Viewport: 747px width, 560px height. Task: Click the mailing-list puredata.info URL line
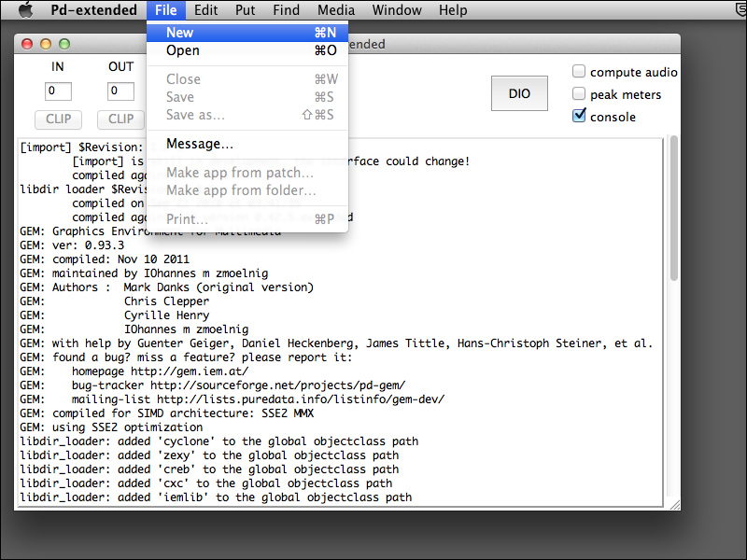coord(232,399)
